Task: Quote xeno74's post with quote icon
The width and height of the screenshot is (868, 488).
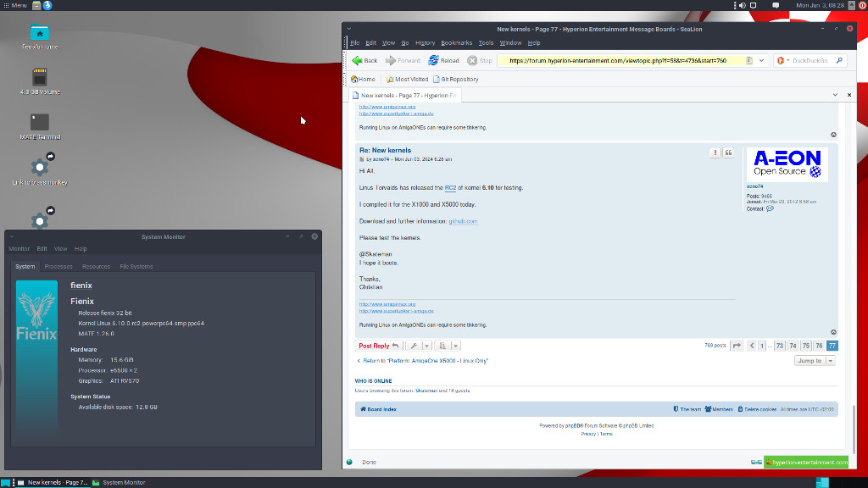Action: (728, 152)
